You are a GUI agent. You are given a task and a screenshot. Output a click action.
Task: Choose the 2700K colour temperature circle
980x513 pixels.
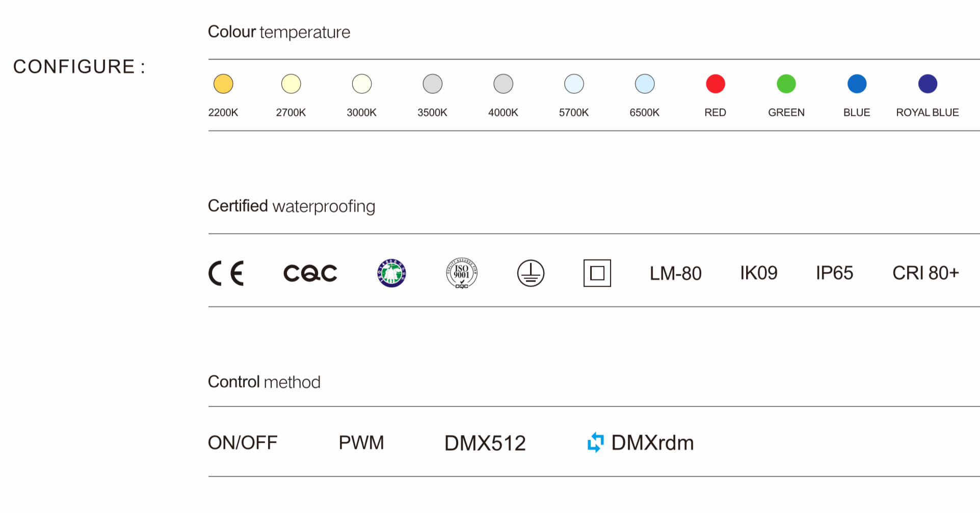pyautogui.click(x=291, y=84)
